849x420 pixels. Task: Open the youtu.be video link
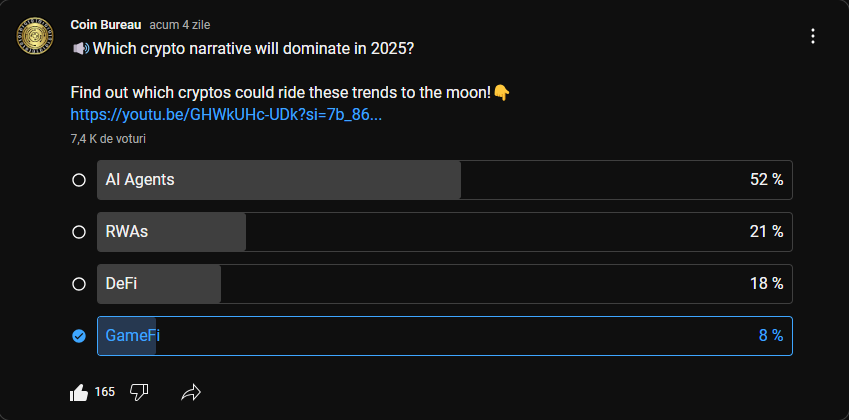point(226,115)
